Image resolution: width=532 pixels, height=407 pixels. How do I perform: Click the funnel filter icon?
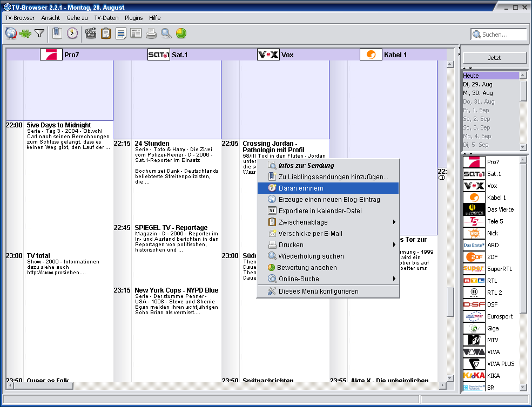pyautogui.click(x=39, y=33)
